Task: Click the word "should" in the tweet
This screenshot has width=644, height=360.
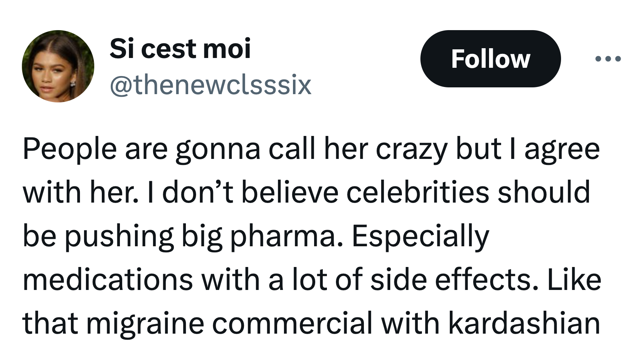Action: coord(543,192)
